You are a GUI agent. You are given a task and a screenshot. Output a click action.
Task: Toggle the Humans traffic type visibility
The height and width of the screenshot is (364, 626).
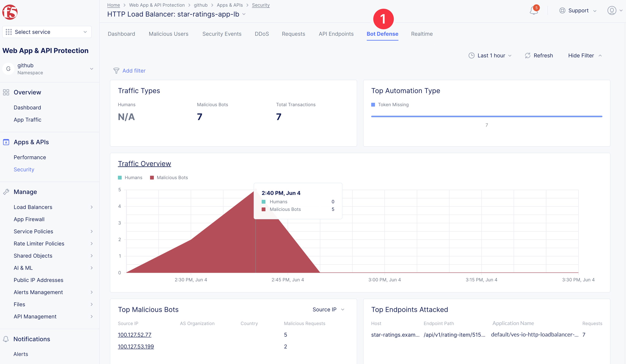coord(130,177)
